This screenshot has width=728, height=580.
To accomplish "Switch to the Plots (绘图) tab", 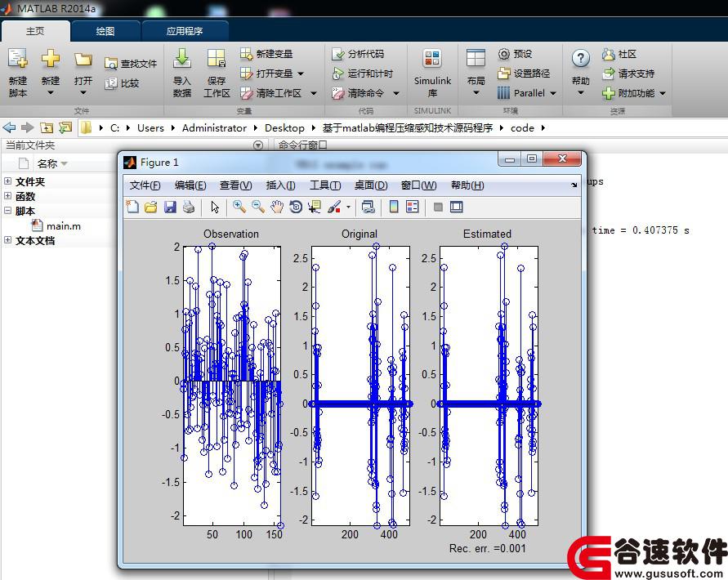I will (x=105, y=31).
